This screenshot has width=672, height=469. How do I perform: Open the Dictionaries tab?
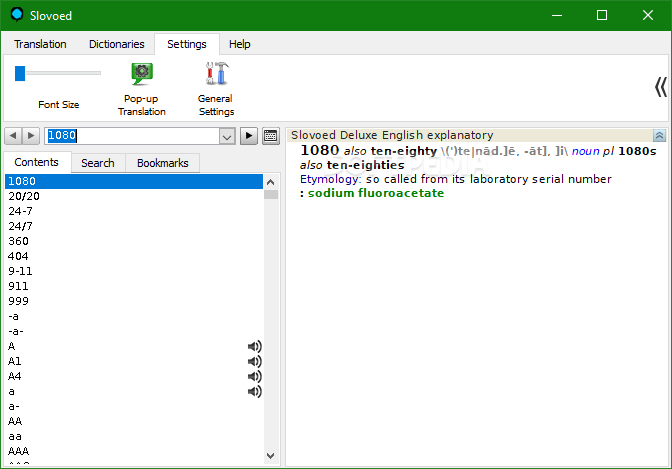click(x=117, y=44)
